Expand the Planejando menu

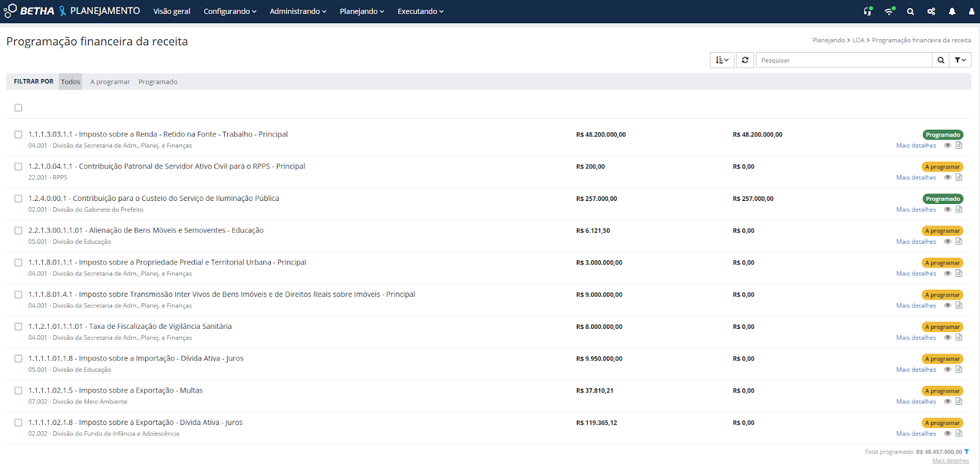362,12
